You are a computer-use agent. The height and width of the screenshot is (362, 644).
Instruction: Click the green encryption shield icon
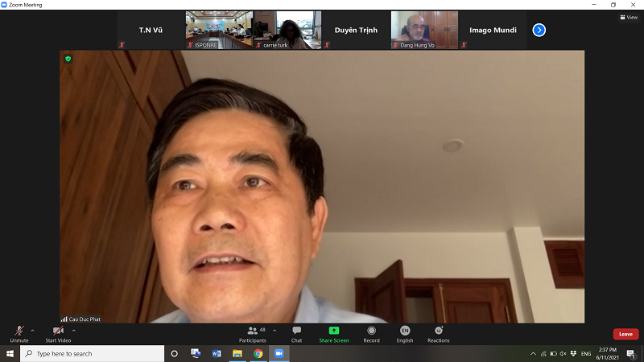pos(68,59)
